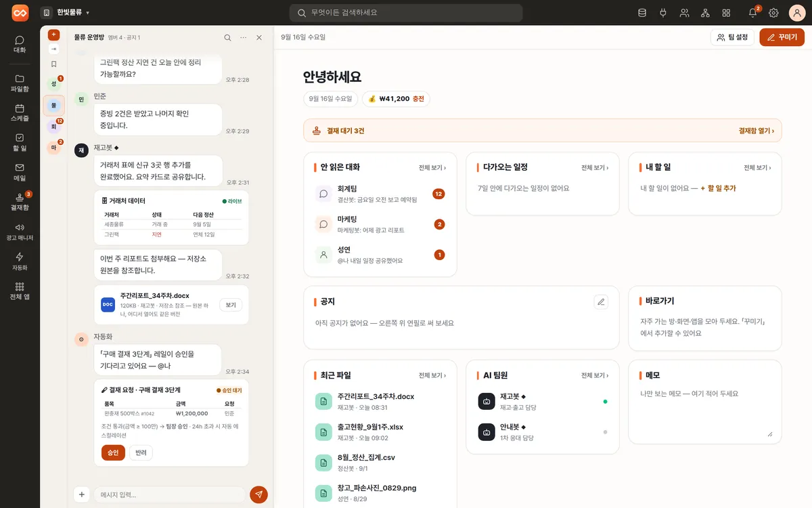Open 자동화 in the sidebar
812x508 pixels.
(20, 261)
